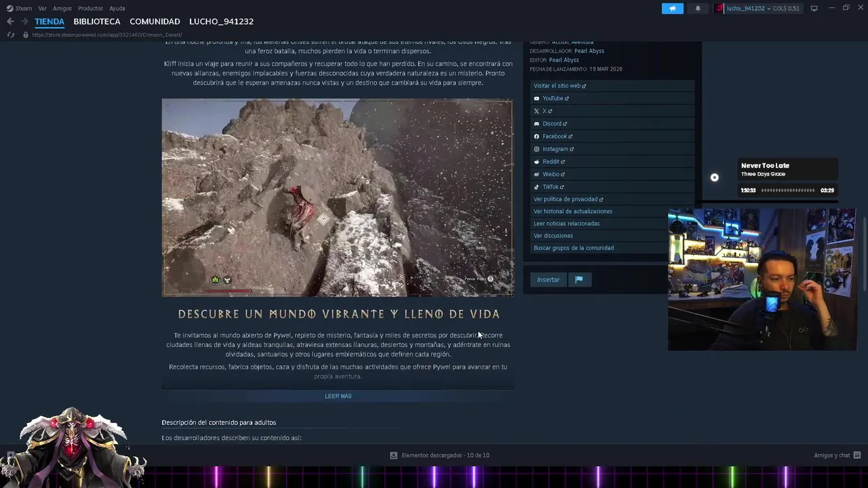The height and width of the screenshot is (488, 868).
Task: Switch to the BIBLIOTECA tab
Action: 97,22
